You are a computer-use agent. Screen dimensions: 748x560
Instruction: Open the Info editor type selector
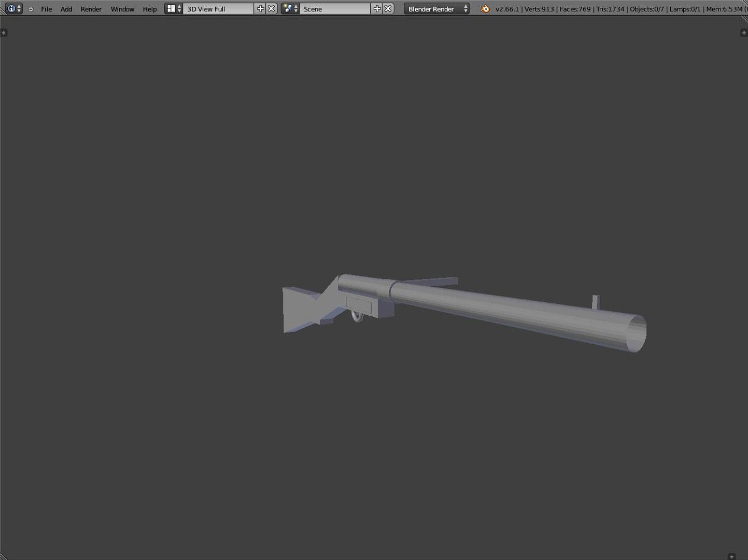point(13,9)
